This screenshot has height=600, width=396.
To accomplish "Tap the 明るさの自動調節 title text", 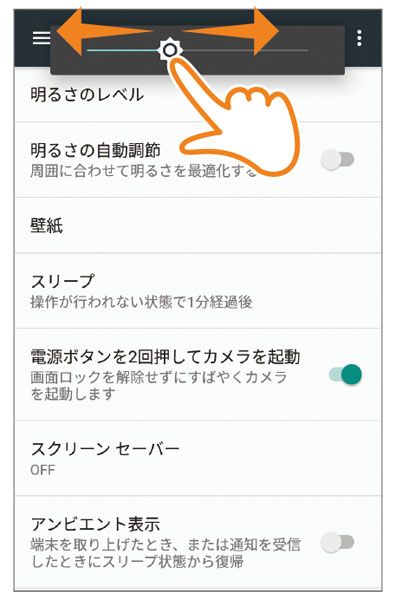I will [95, 150].
